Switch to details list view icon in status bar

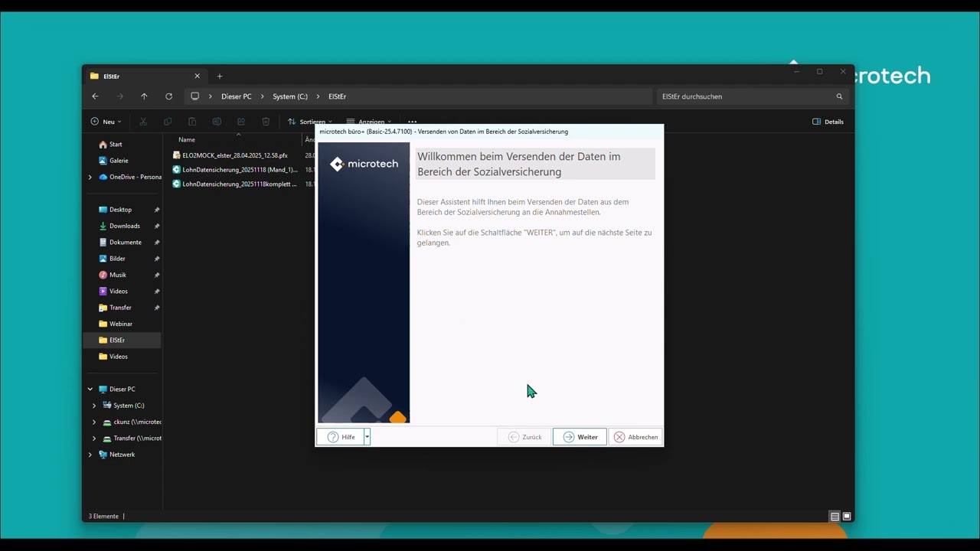pyautogui.click(x=835, y=517)
